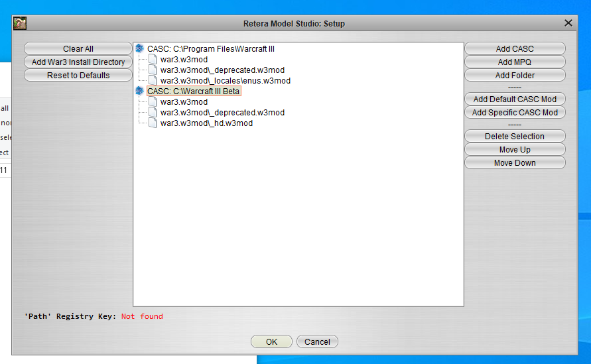Click the CASC icon beside C:\Warcraft III Beta
The width and height of the screenshot is (591, 364).
[139, 91]
